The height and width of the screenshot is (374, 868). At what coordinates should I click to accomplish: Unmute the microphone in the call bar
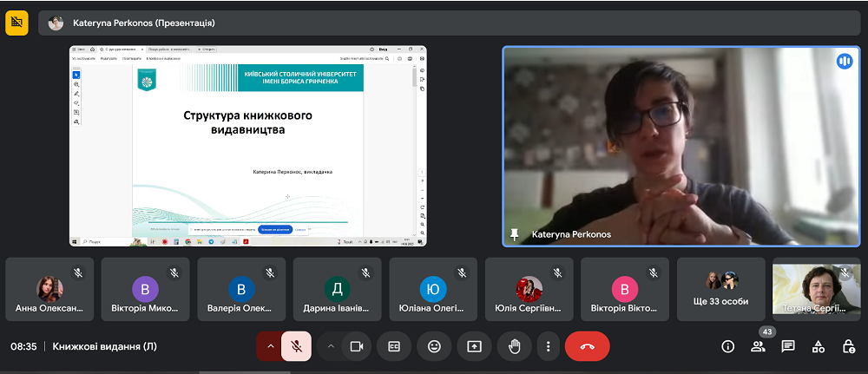[x=296, y=346]
